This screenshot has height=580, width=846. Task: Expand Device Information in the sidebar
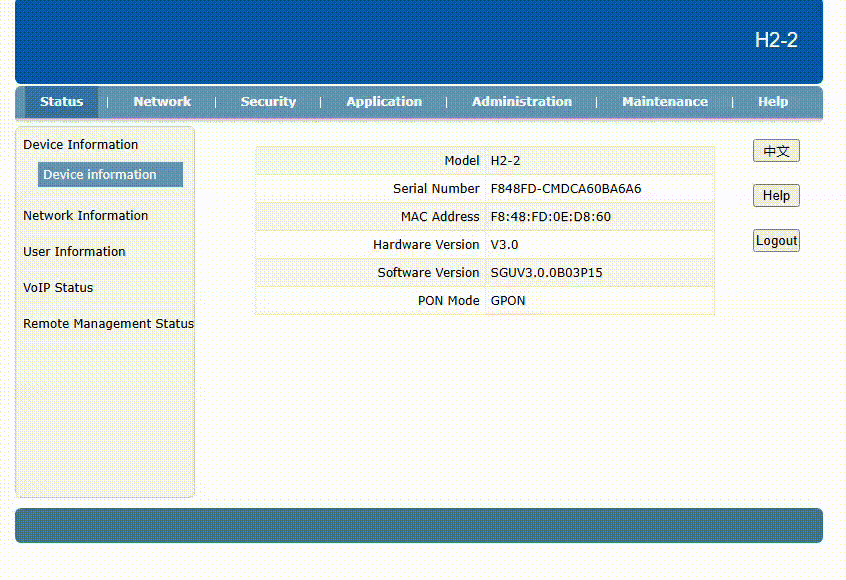(81, 145)
